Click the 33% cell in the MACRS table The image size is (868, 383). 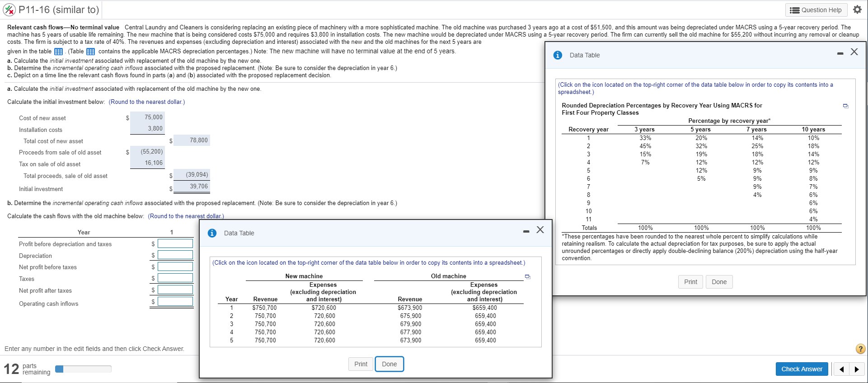645,138
